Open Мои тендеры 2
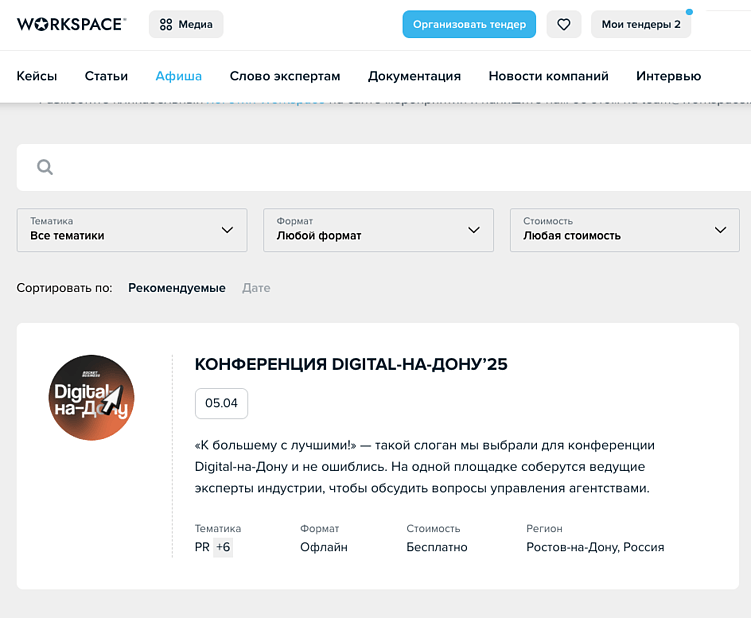 [x=641, y=24]
